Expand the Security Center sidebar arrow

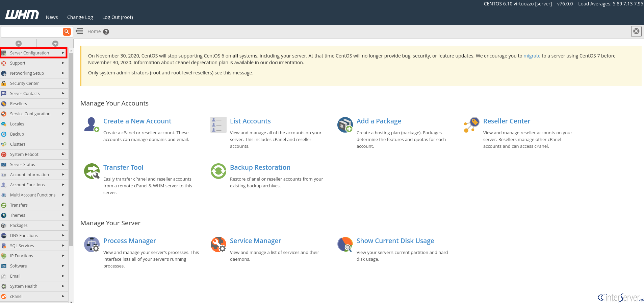coord(63,83)
